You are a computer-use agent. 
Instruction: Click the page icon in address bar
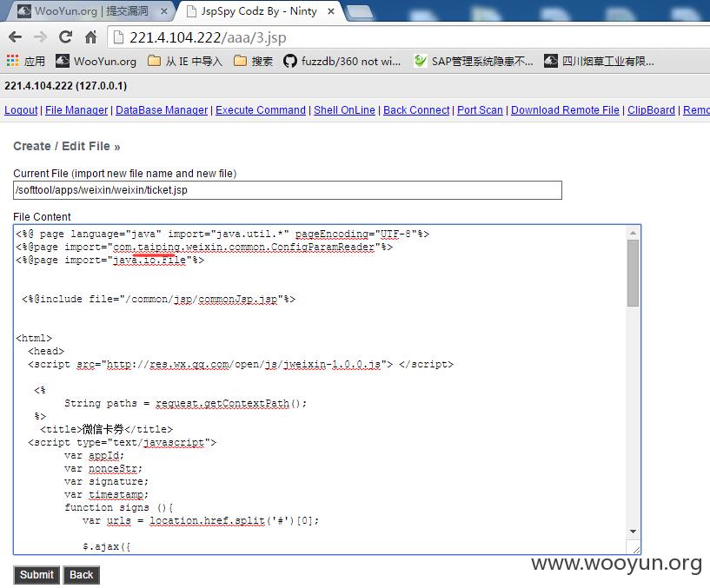point(118,37)
